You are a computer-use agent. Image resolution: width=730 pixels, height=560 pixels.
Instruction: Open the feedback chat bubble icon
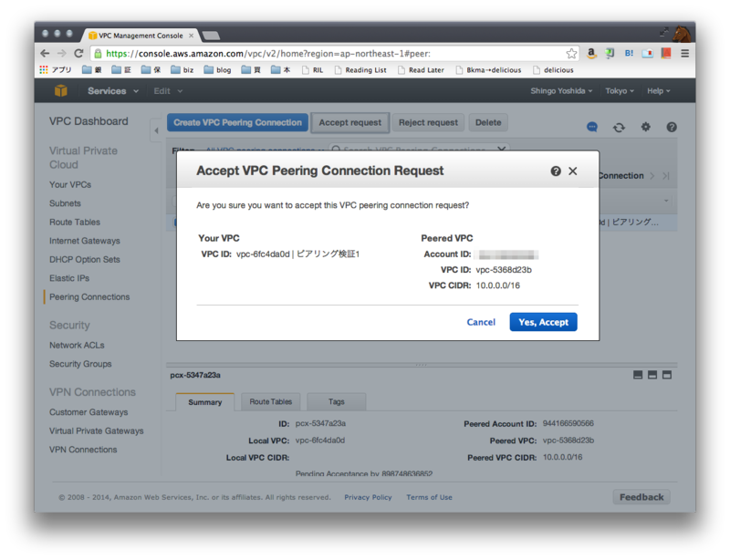coord(591,127)
